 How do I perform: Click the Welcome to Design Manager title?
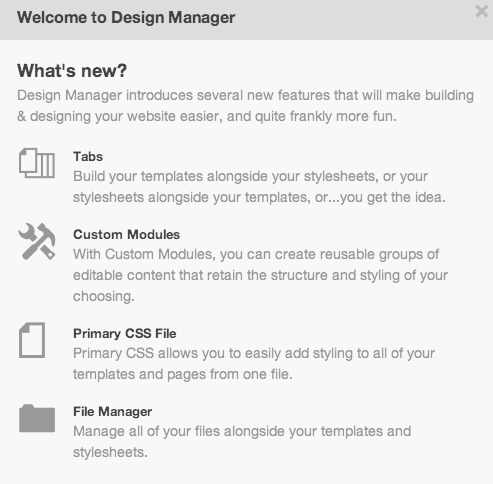(x=126, y=18)
